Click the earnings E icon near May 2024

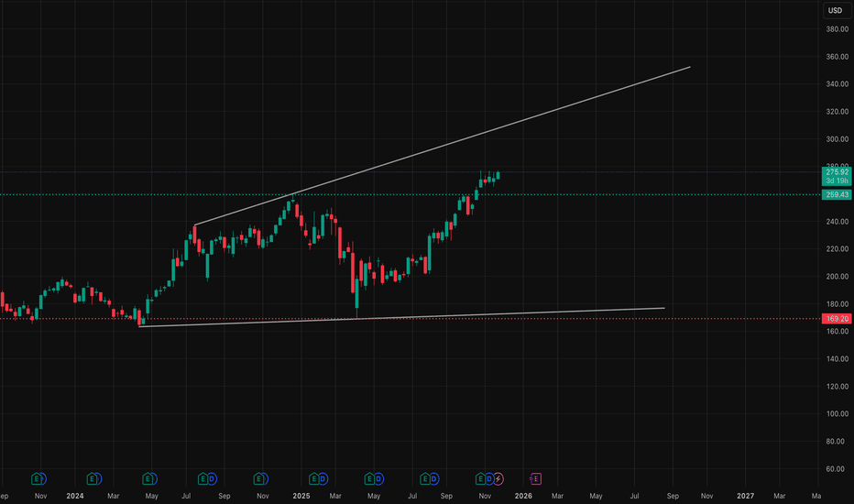point(148,478)
